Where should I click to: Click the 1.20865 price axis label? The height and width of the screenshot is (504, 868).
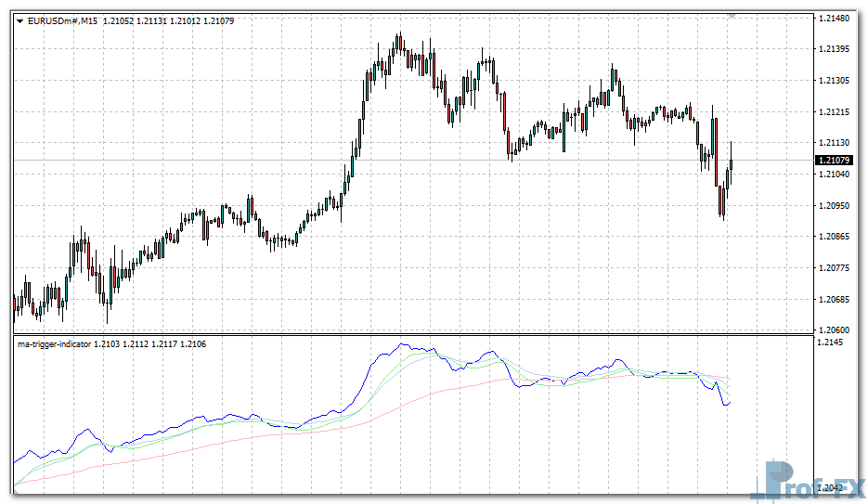pyautogui.click(x=836, y=238)
